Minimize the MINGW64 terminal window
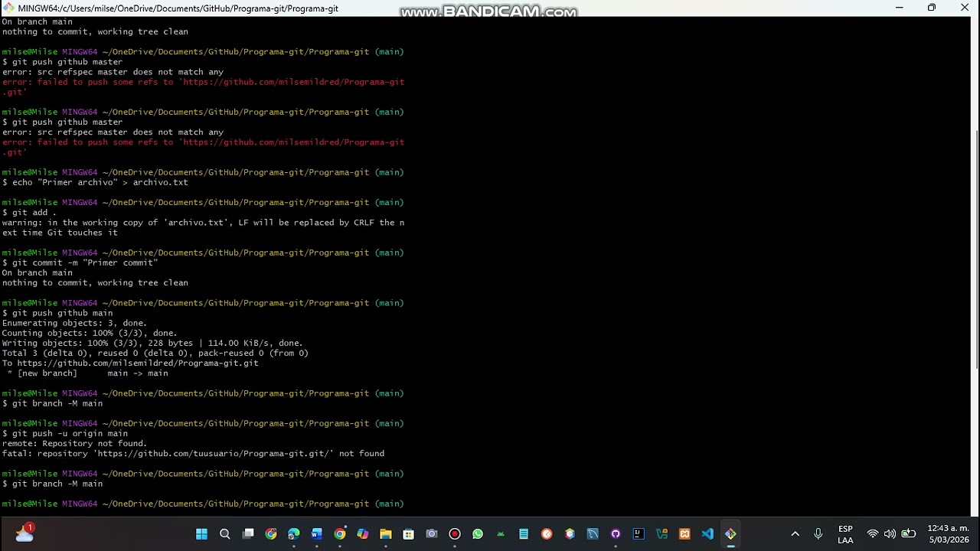This screenshot has height=551, width=980. pos(899,8)
